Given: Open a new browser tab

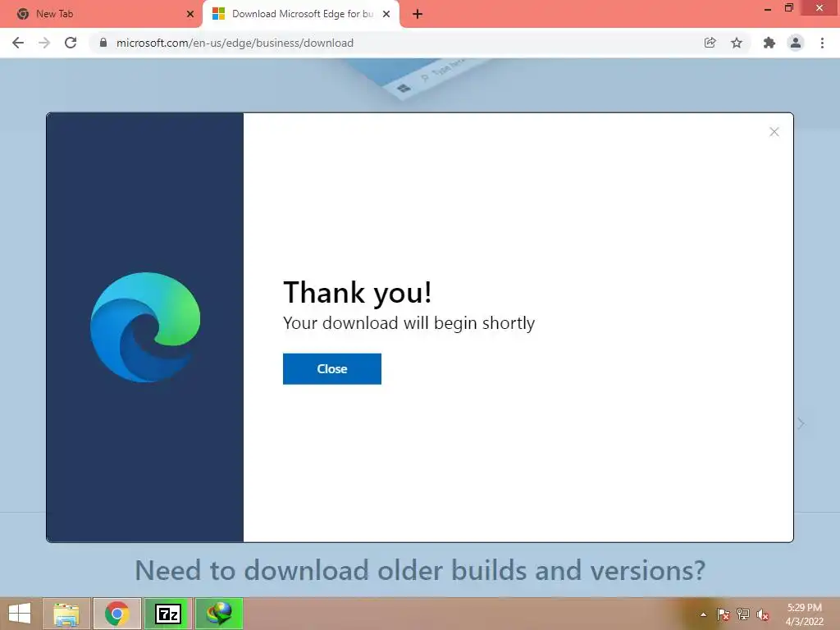Looking at the screenshot, I should 418,14.
